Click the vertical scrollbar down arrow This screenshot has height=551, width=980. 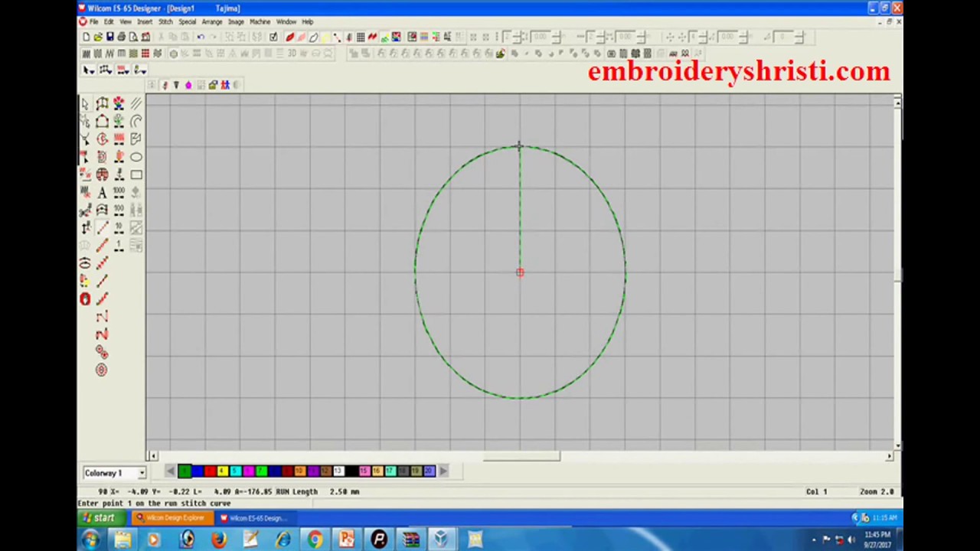pos(897,445)
